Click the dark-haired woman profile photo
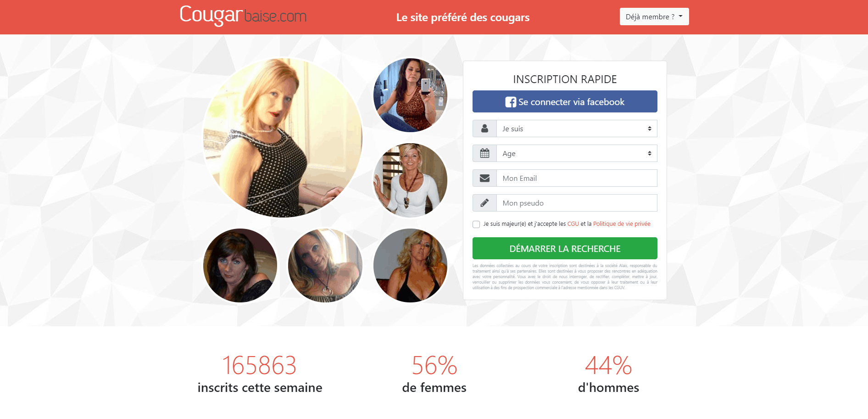Image resolution: width=868 pixels, height=419 pixels. [x=240, y=266]
